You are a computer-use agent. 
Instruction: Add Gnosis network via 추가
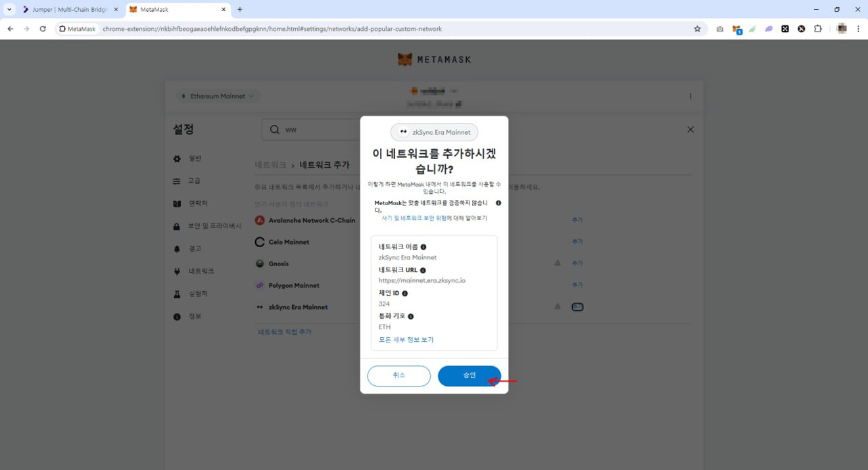pyautogui.click(x=577, y=264)
